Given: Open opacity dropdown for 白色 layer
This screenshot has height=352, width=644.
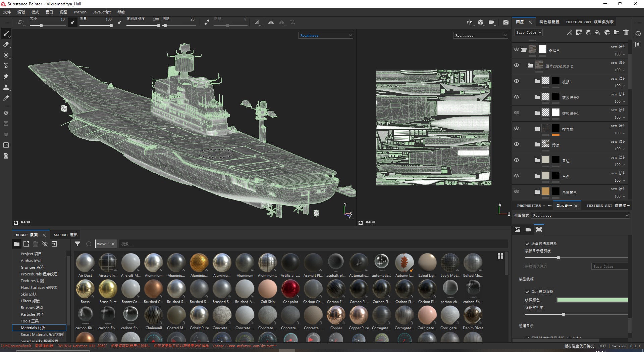Looking at the screenshot, I should tap(619, 180).
